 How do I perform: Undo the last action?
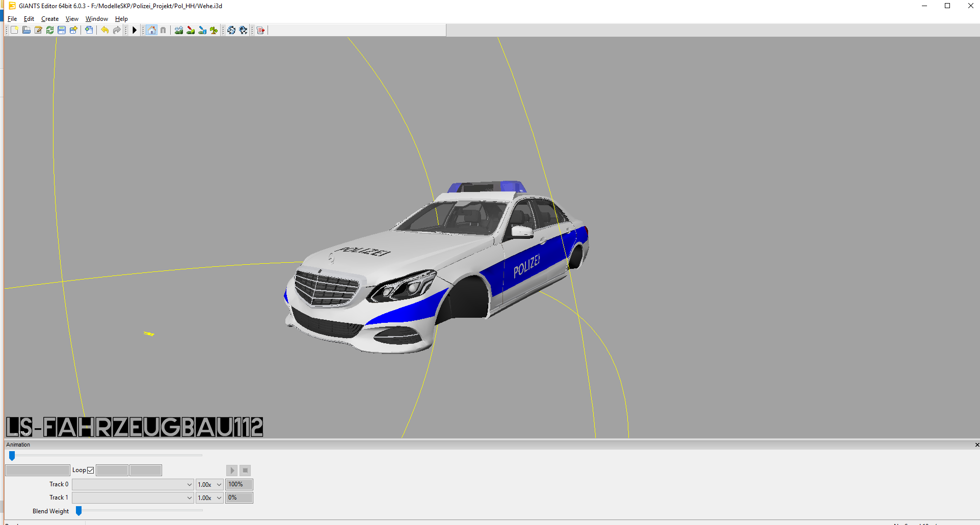point(104,30)
